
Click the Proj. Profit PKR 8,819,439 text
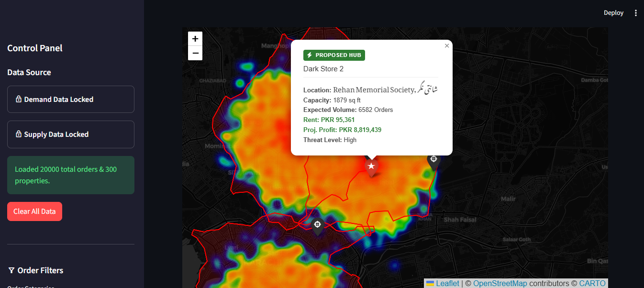click(x=342, y=130)
